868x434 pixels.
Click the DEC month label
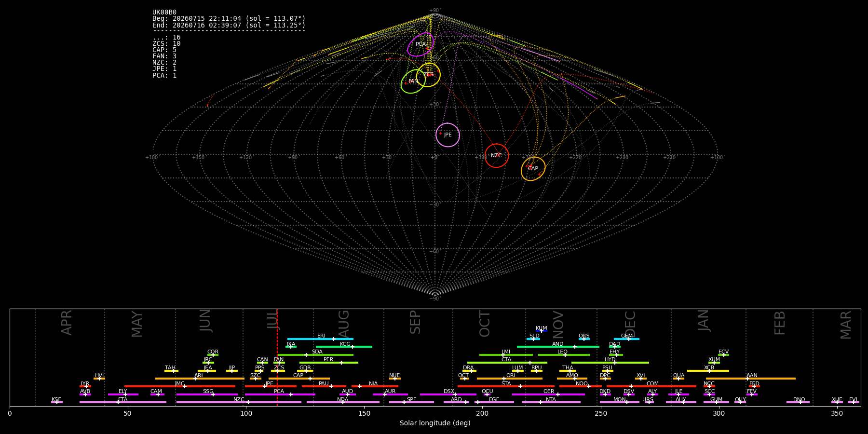[x=630, y=324]
